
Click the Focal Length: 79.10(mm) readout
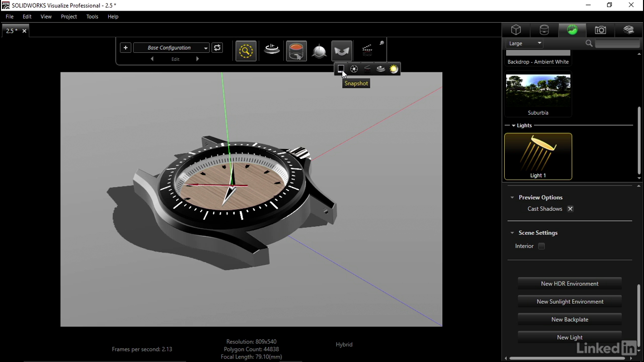[x=251, y=356]
